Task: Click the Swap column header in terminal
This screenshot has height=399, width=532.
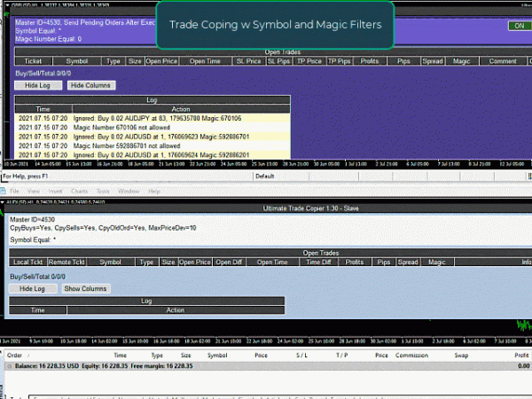Action: pyautogui.click(x=460, y=355)
